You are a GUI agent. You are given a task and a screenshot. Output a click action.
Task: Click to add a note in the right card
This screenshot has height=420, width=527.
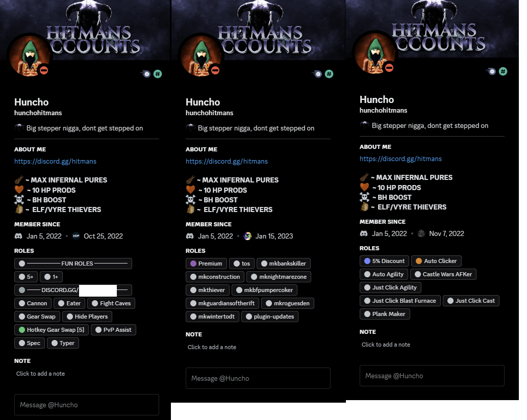(386, 345)
